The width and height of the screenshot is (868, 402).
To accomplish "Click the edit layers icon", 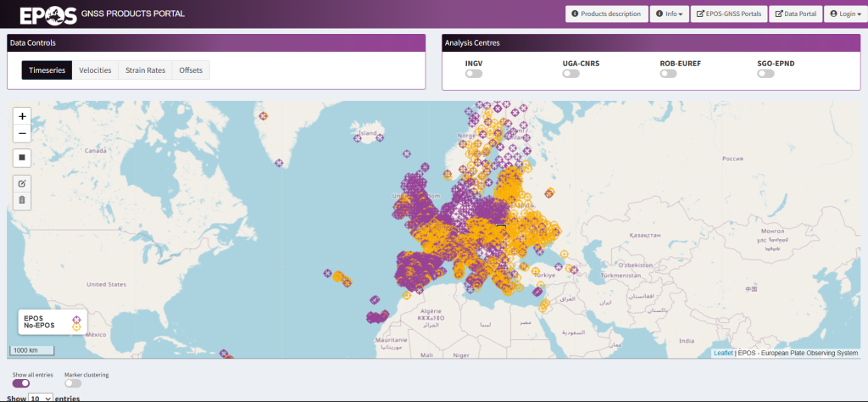I will [23, 183].
